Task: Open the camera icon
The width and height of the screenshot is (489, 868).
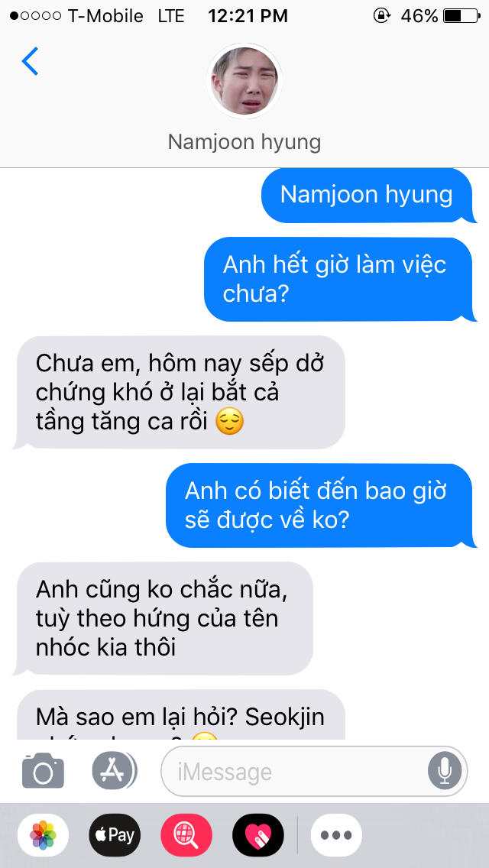Action: point(43,770)
